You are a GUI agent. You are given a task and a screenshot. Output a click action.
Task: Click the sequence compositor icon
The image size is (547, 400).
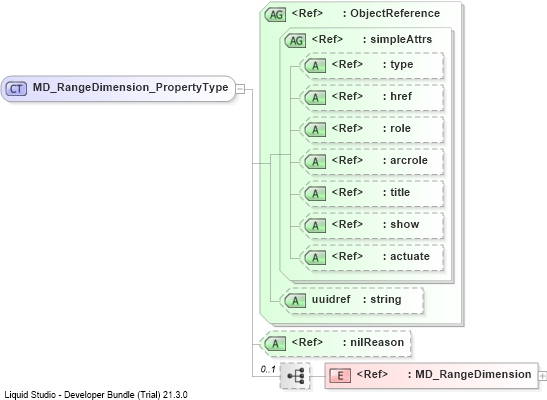coord(295,376)
